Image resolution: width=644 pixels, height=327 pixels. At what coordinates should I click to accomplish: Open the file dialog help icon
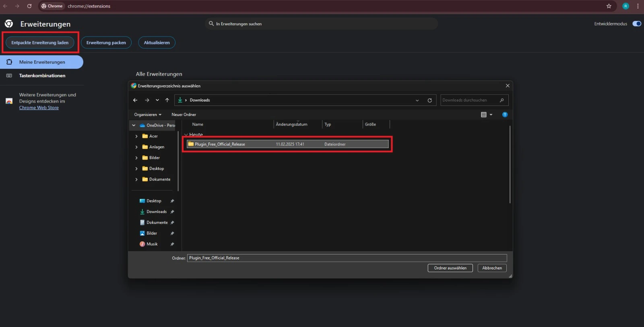(505, 115)
